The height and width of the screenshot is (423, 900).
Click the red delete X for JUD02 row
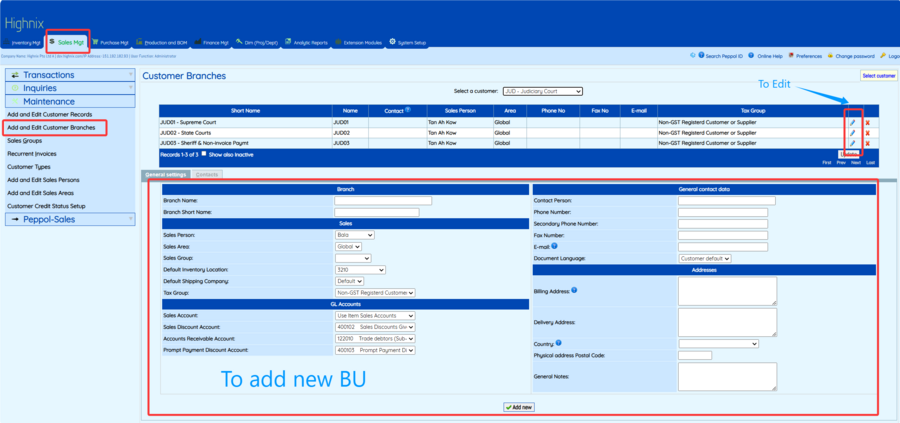coord(867,133)
